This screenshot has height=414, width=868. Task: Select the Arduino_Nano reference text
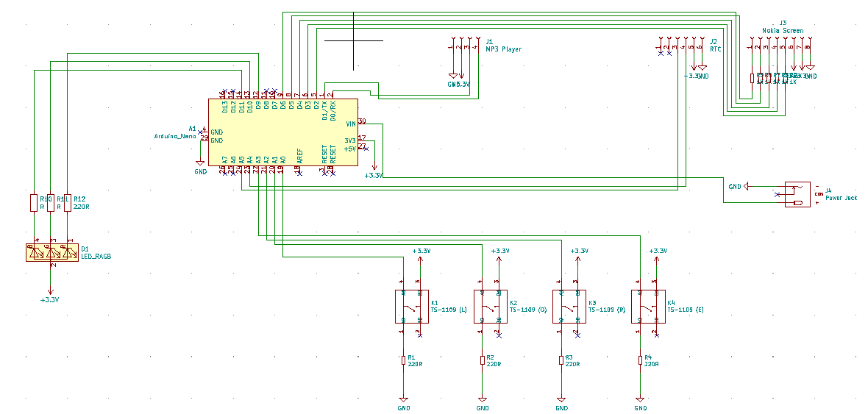[x=174, y=137]
